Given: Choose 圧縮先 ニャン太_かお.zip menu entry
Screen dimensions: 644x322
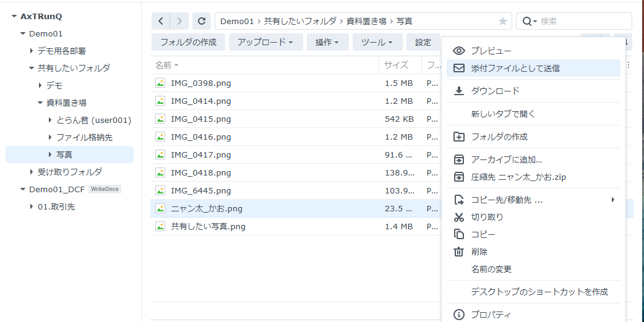Looking at the screenshot, I should [533, 177].
